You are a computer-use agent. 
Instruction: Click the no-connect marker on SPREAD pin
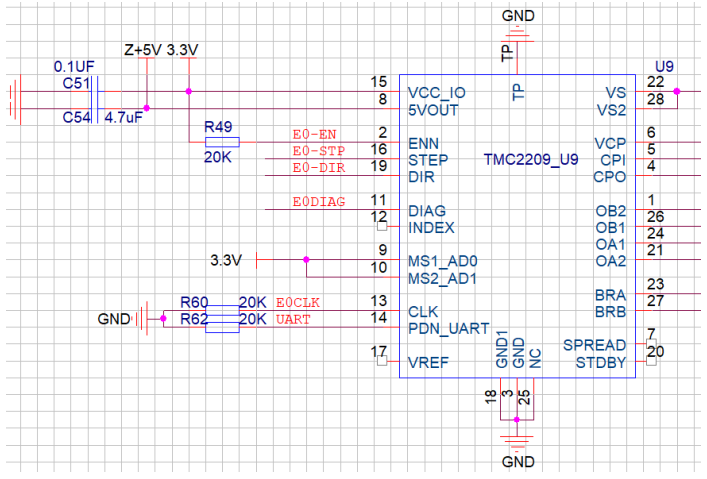click(651, 344)
